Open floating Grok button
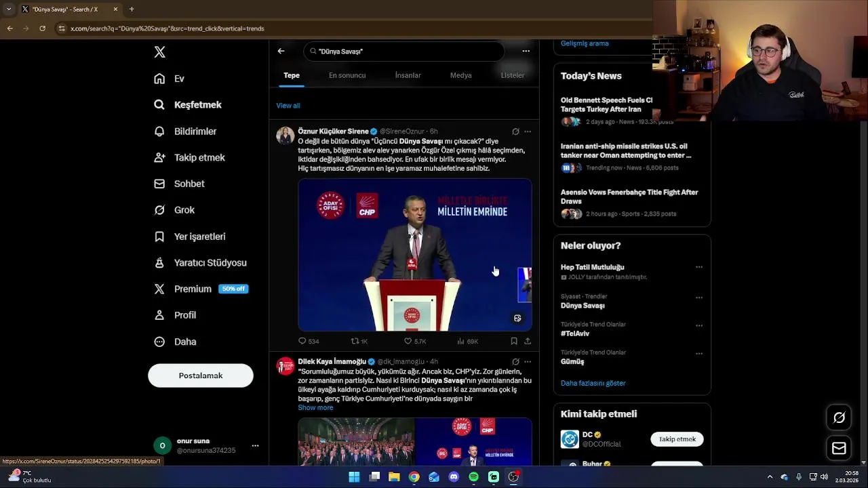The height and width of the screenshot is (488, 868). click(839, 418)
